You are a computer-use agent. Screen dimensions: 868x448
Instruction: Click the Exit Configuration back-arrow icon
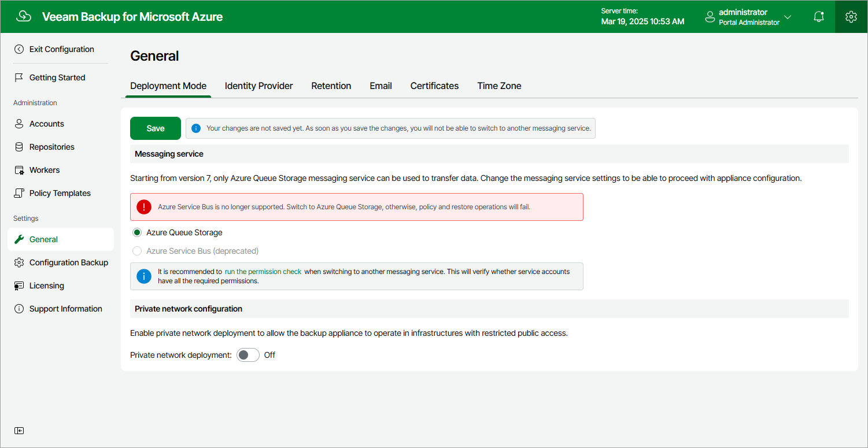tap(19, 49)
